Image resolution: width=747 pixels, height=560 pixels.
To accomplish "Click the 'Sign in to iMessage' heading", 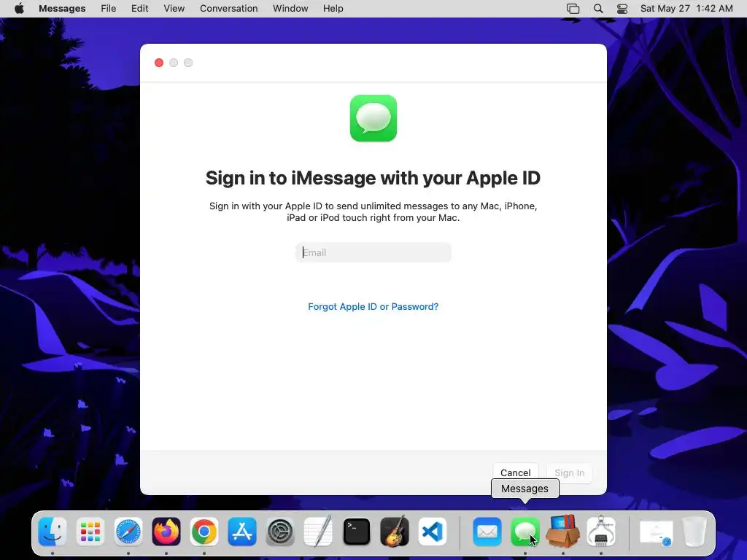I will 373,178.
